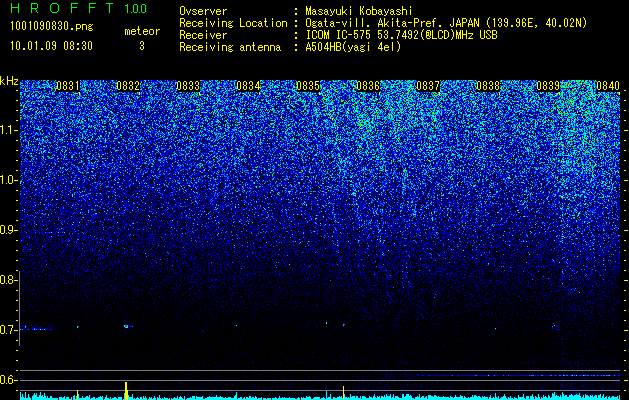Click the 'Receiver' field label

203,35
